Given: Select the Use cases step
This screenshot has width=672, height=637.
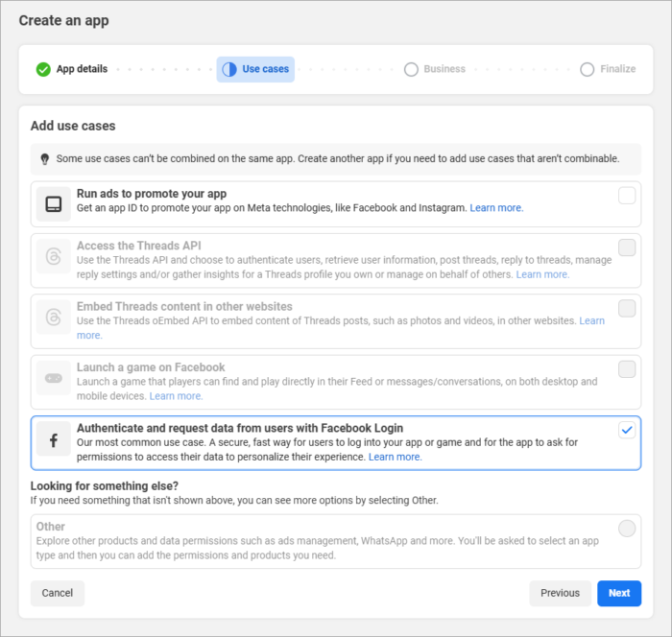Looking at the screenshot, I should point(255,69).
